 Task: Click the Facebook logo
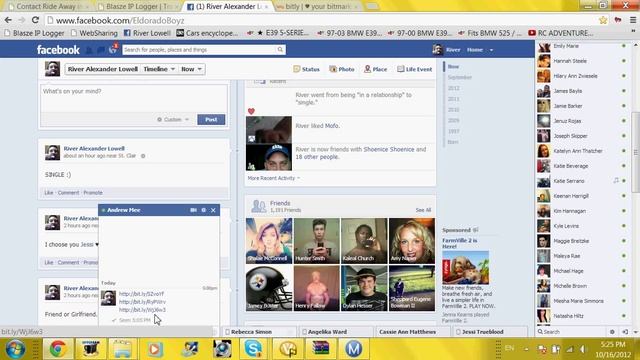pyautogui.click(x=58, y=50)
